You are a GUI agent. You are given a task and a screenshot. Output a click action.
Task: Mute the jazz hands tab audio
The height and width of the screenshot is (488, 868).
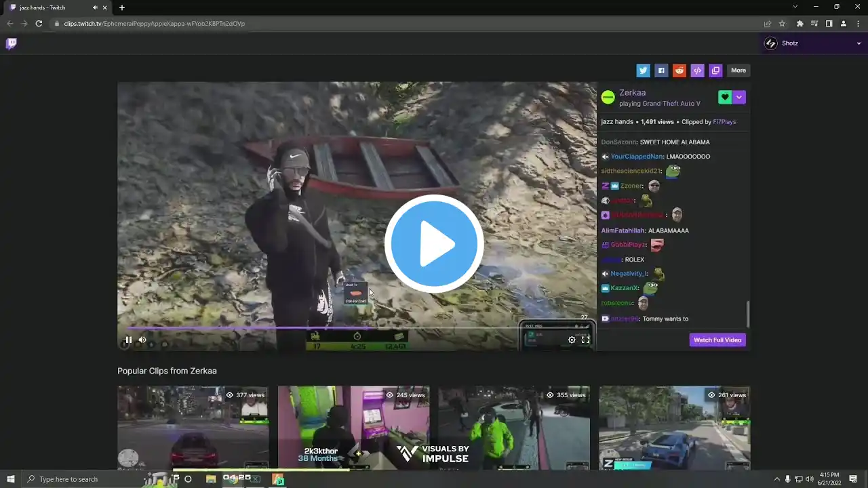tap(95, 7)
